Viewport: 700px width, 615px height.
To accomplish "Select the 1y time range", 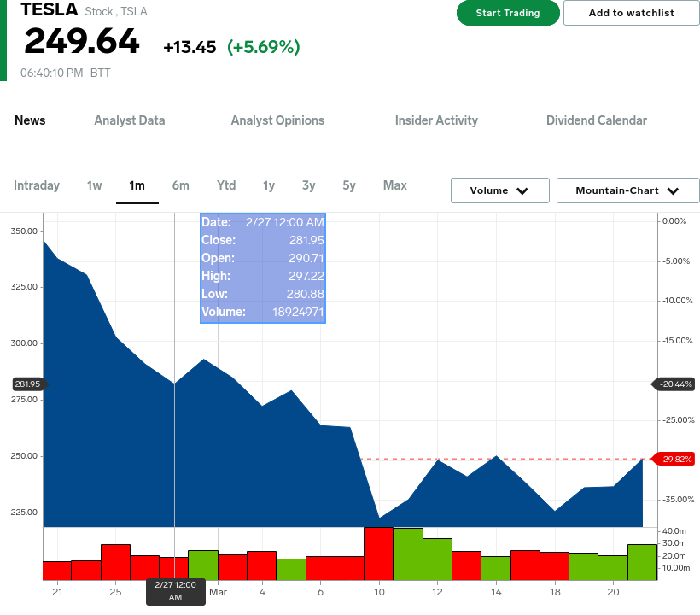I will [269, 185].
